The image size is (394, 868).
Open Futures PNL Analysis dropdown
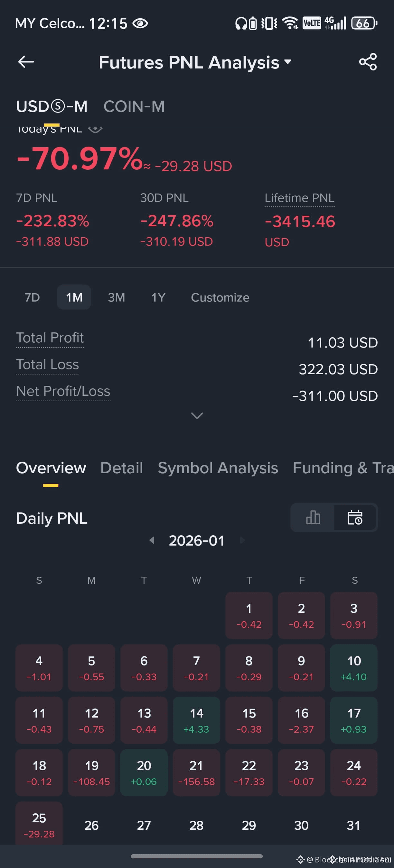point(195,62)
